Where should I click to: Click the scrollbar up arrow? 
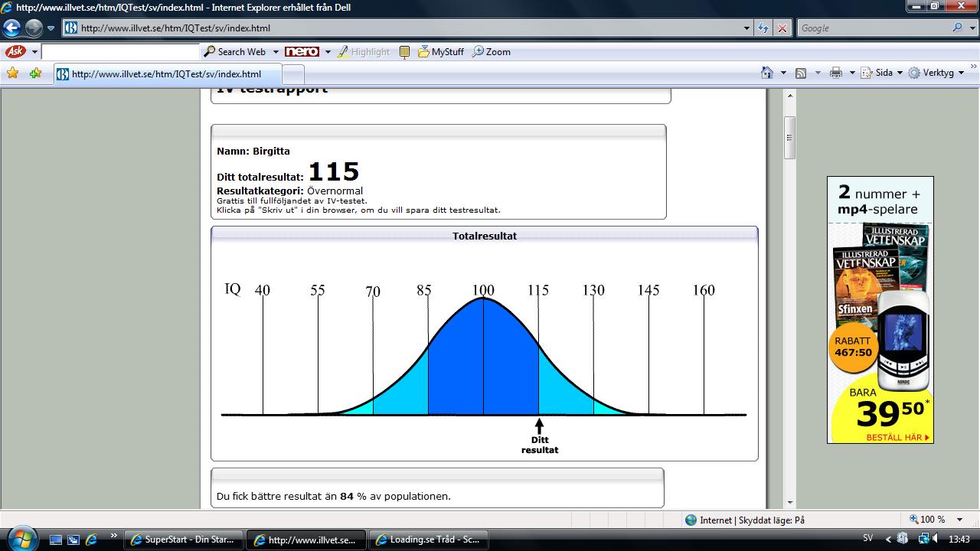pos(789,94)
